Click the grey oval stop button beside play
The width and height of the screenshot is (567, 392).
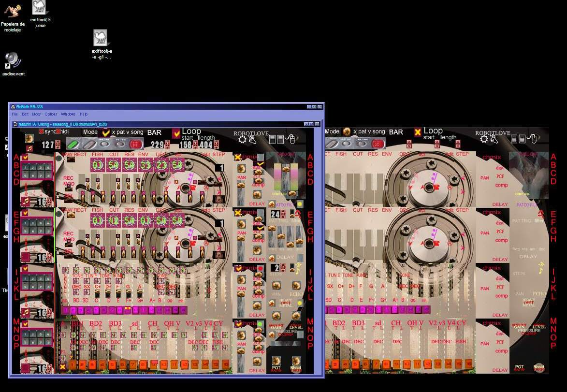pos(89,145)
